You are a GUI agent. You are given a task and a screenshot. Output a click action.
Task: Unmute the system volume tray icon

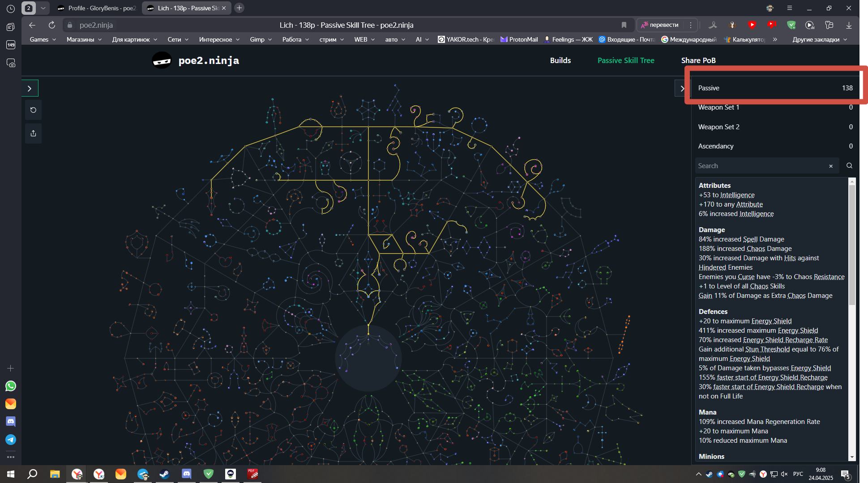pos(784,474)
